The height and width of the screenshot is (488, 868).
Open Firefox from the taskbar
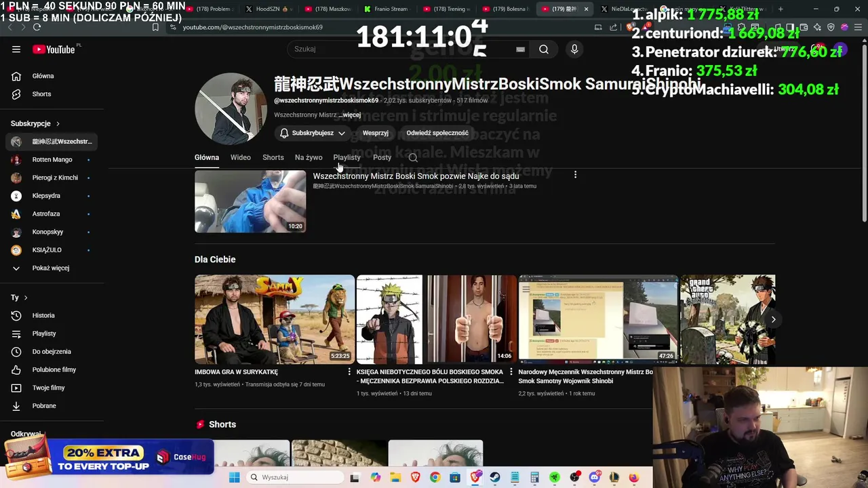pos(634,477)
